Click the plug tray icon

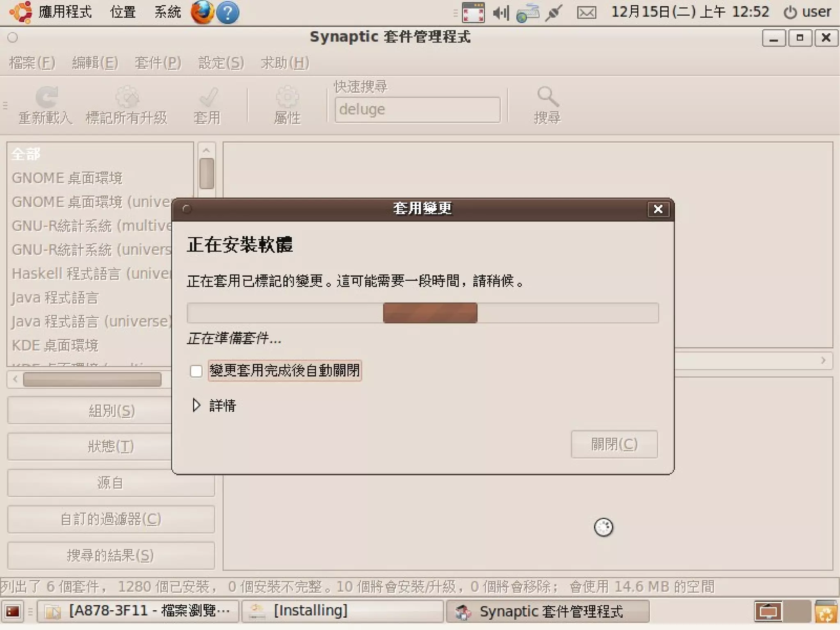[554, 12]
